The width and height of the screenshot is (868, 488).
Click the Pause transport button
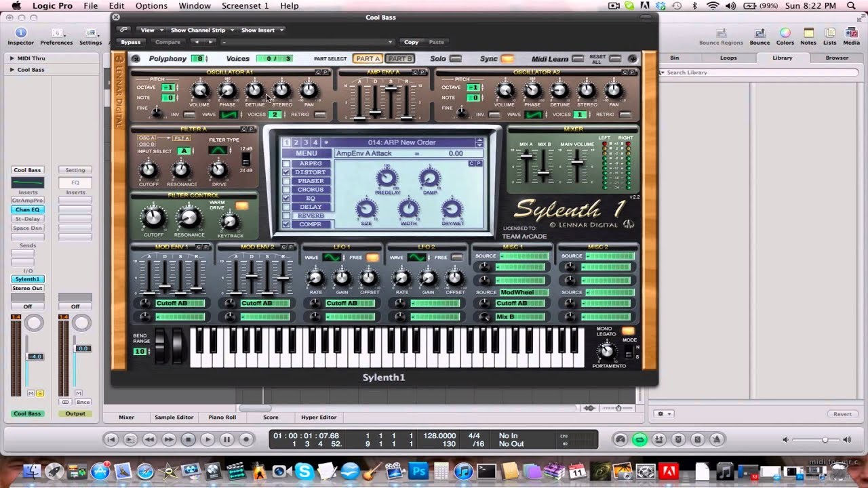pos(227,439)
